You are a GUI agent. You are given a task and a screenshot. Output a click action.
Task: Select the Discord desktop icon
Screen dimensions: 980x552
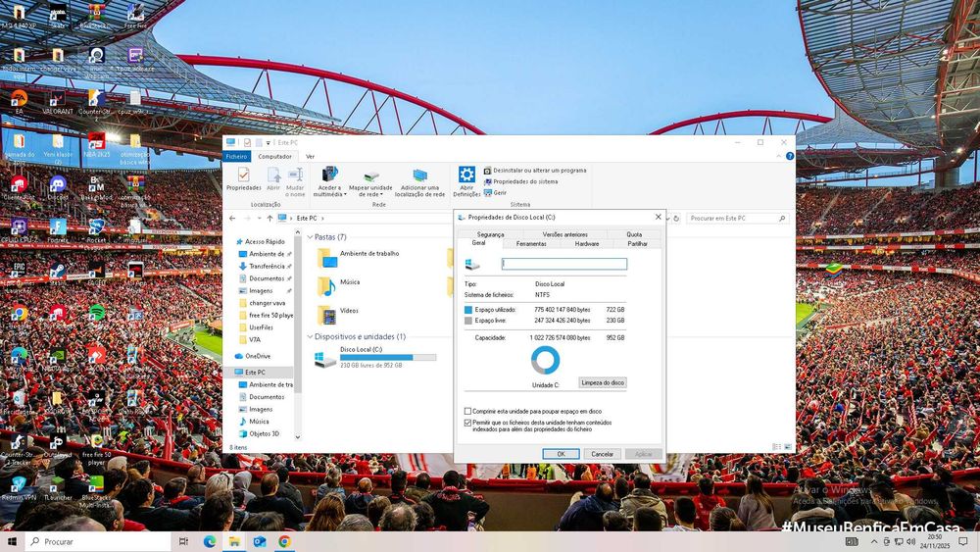click(x=58, y=189)
